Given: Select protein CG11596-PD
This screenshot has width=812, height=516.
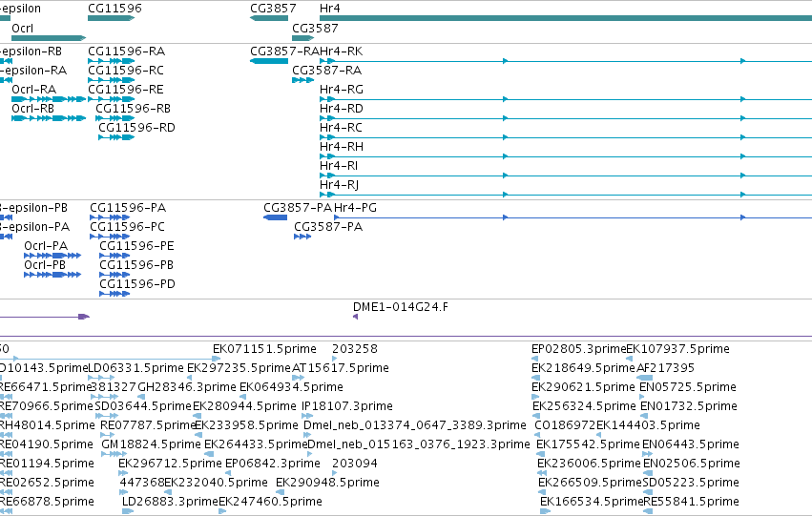Looking at the screenshot, I should [115, 294].
